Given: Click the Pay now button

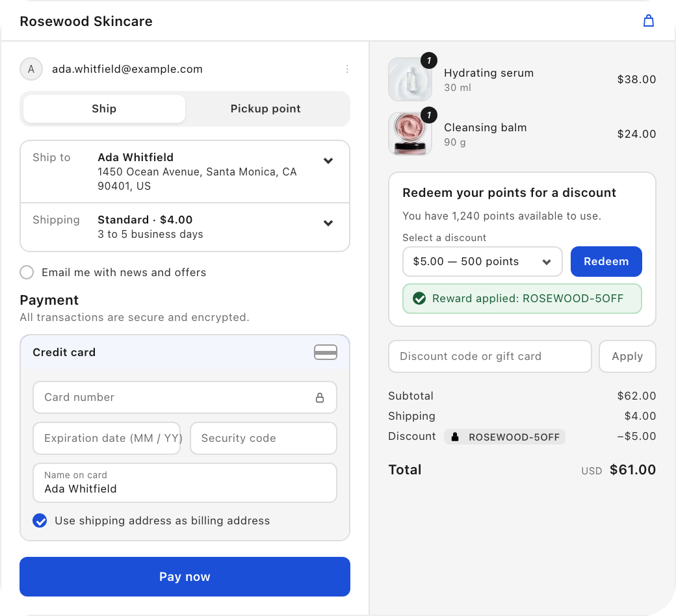Looking at the screenshot, I should coord(185,577).
